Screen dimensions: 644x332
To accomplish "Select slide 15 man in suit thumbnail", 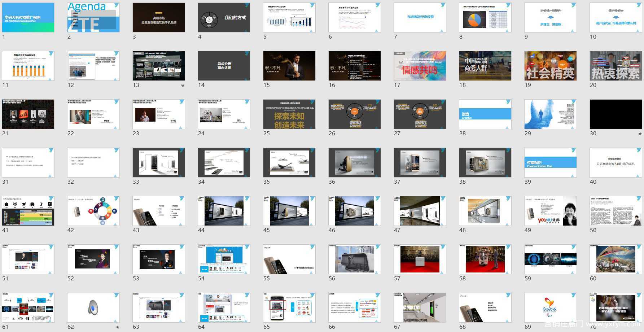I will point(289,66).
